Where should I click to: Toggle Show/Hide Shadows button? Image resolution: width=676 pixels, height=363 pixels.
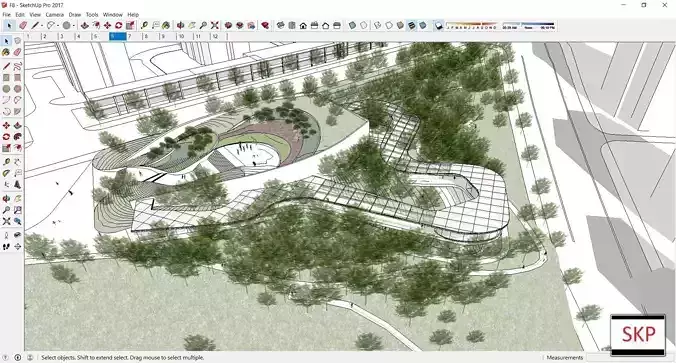point(438,26)
